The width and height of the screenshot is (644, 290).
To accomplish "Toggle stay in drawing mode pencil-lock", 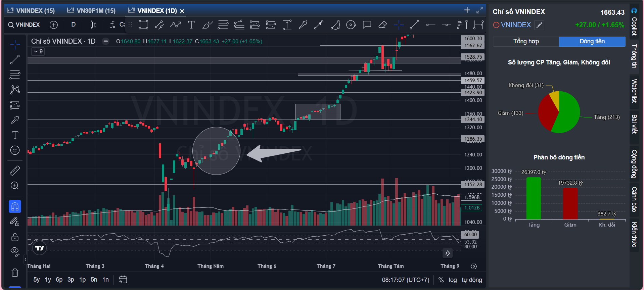I will 15,222.
